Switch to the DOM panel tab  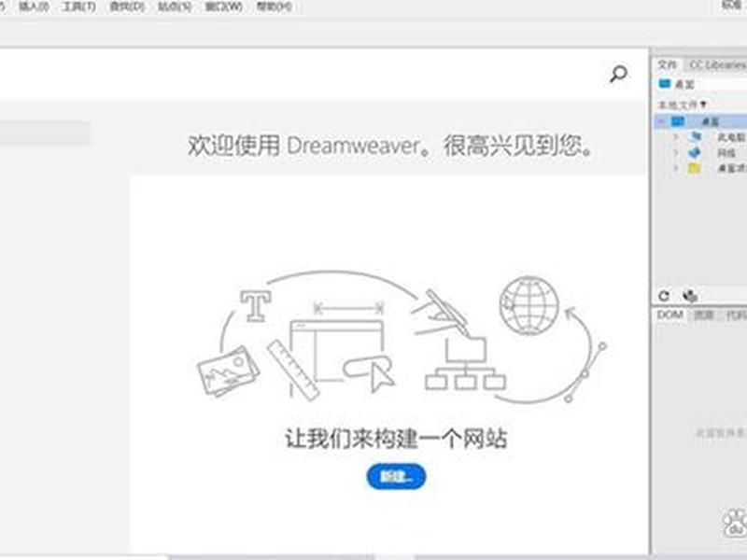(670, 315)
